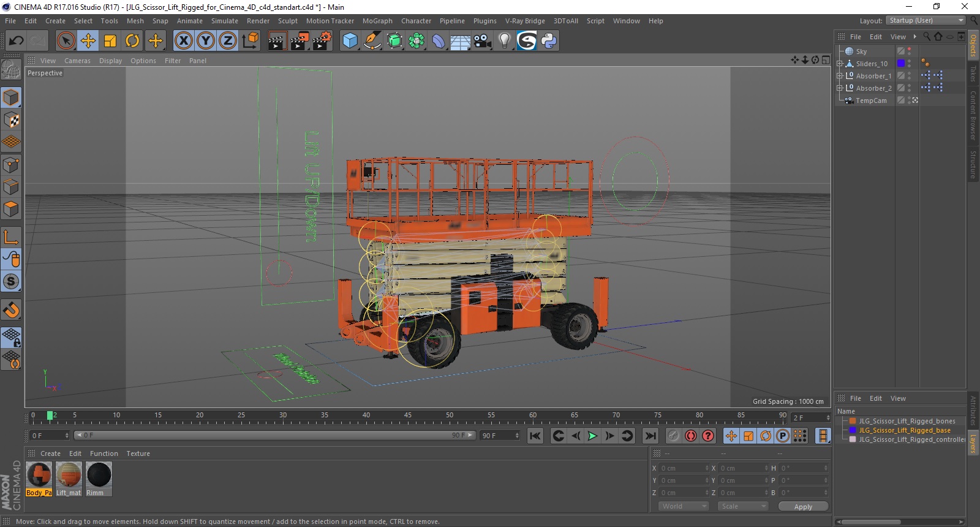Select the Rotate tool

(x=132, y=41)
